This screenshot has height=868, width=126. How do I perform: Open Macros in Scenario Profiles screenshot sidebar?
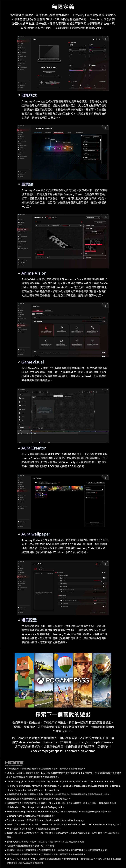22,579
